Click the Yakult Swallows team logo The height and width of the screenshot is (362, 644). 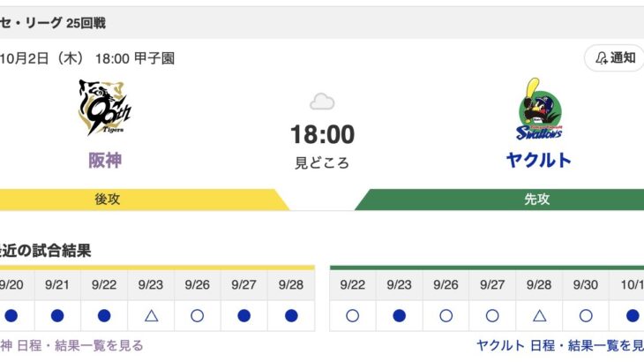click(x=539, y=111)
